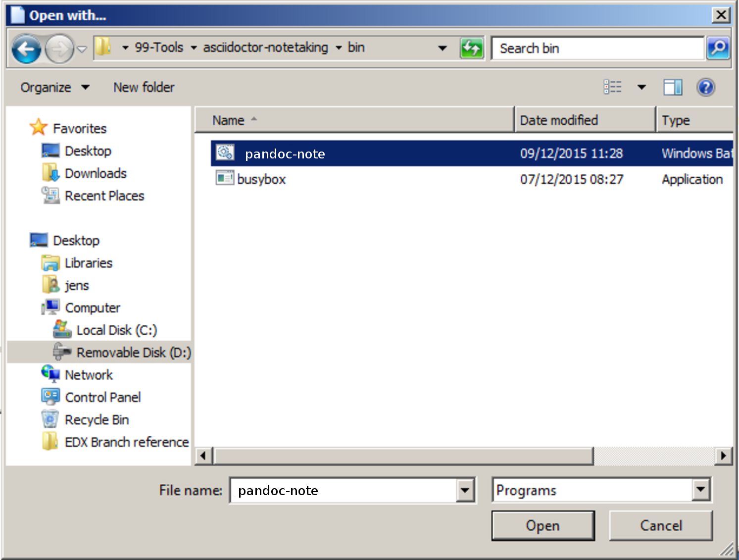Toggle the preview pane icon
The height and width of the screenshot is (560, 739).
(x=673, y=88)
